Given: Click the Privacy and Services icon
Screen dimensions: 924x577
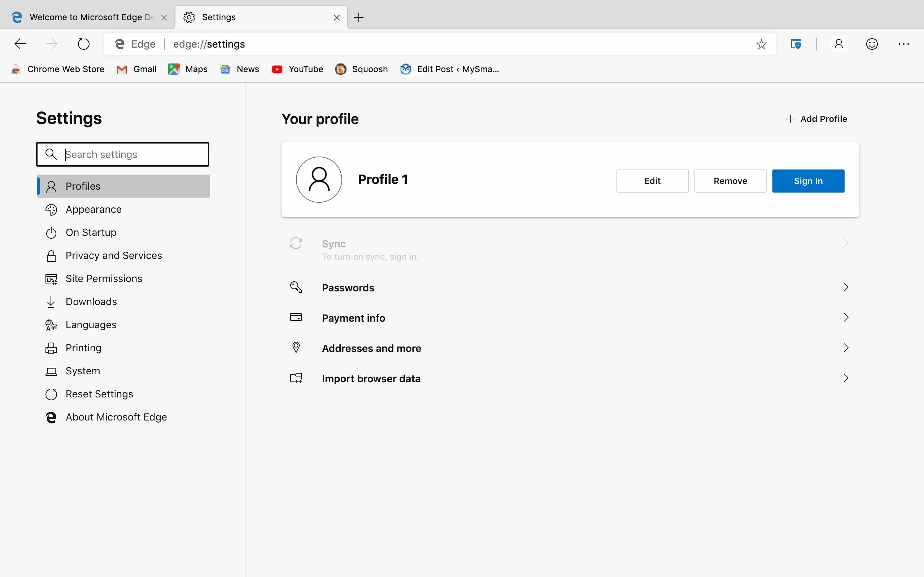Looking at the screenshot, I should pos(53,255).
